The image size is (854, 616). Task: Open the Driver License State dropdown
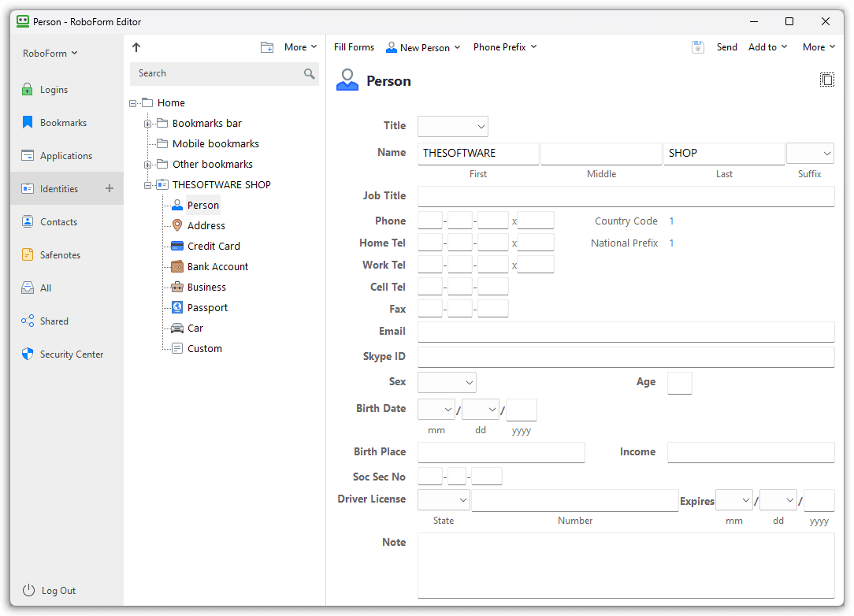point(444,499)
